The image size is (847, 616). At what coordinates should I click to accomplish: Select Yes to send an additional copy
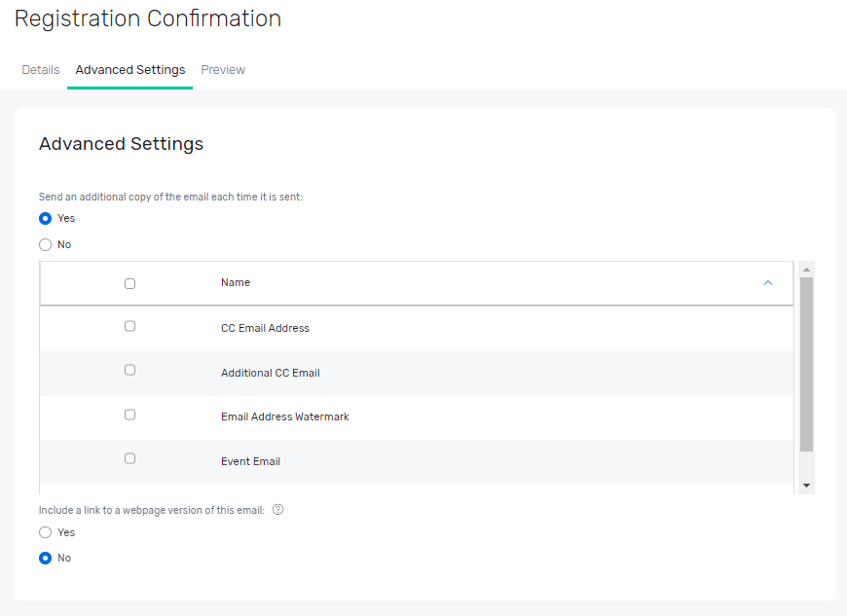(x=45, y=218)
